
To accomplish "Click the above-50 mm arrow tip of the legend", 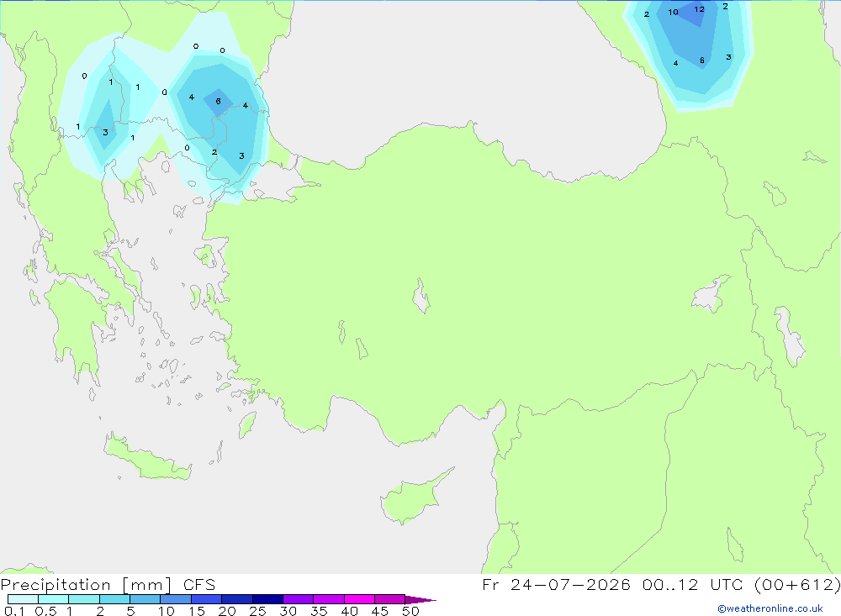I will point(420,600).
